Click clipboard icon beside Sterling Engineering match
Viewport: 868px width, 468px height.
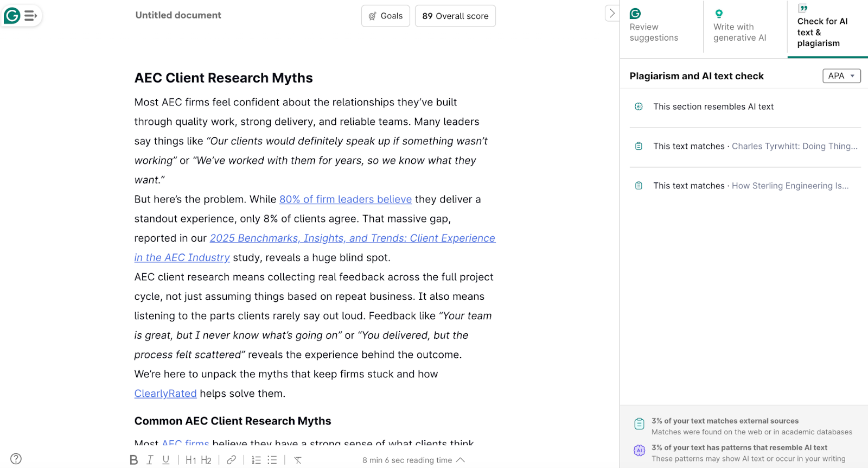click(x=639, y=186)
